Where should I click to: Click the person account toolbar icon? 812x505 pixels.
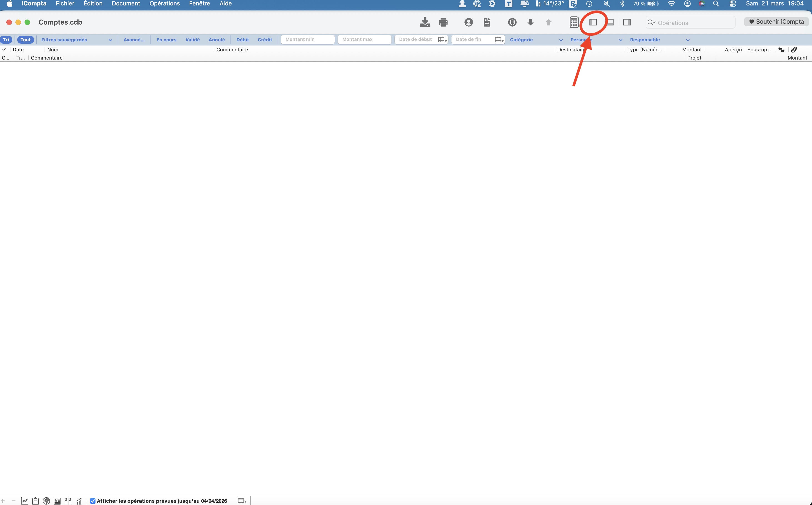[x=468, y=22]
